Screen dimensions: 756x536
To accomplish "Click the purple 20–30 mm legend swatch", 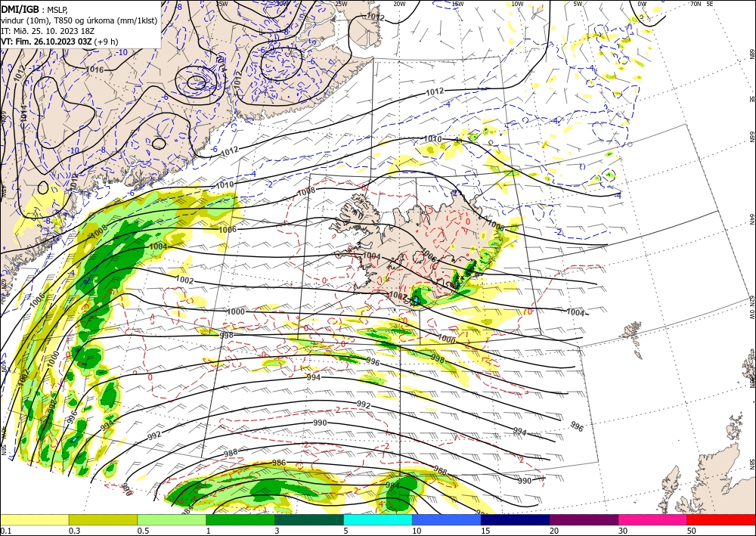I will coord(584,519).
